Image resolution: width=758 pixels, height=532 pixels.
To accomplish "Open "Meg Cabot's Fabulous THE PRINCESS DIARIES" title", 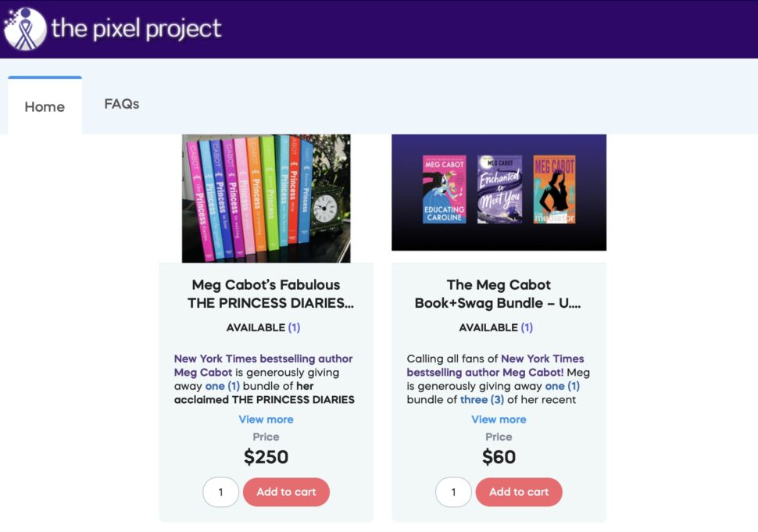I will click(266, 294).
